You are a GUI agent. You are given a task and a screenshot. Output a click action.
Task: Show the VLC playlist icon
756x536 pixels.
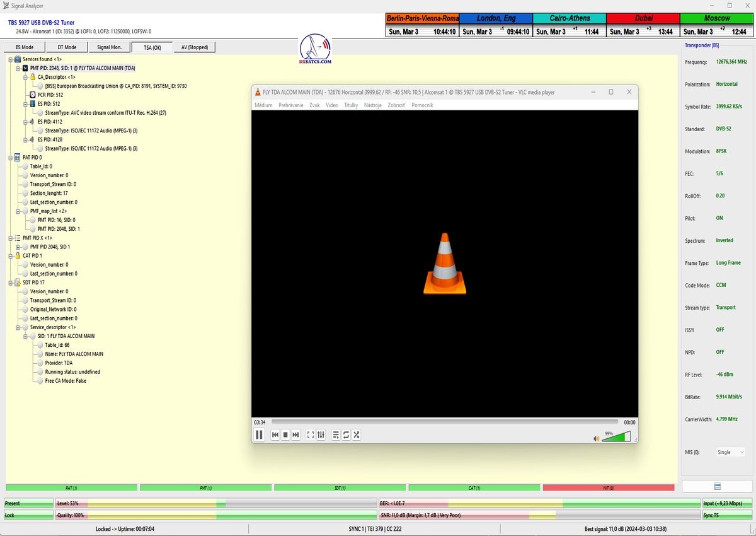tap(336, 434)
